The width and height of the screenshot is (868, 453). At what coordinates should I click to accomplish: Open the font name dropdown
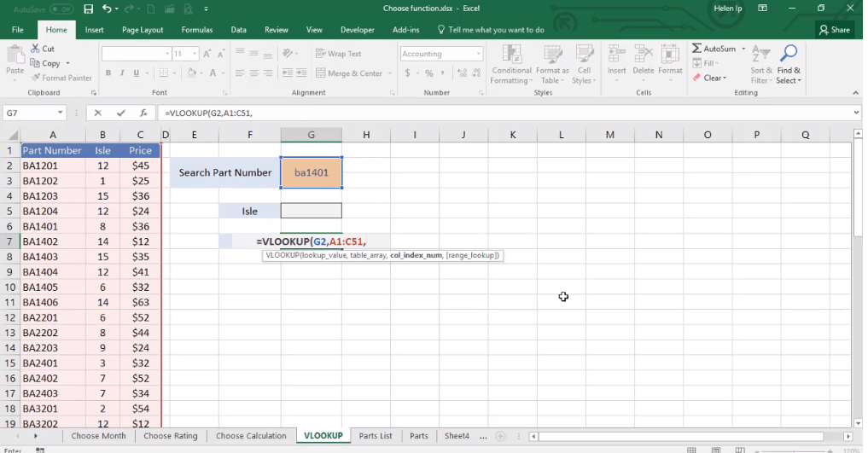click(x=168, y=54)
